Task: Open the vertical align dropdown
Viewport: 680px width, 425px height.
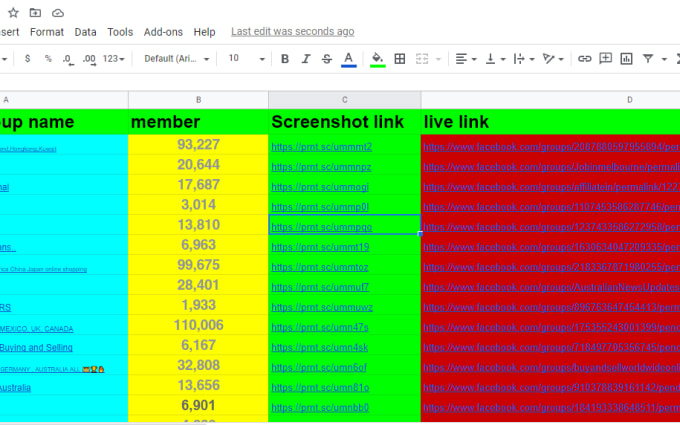Action: [x=495, y=59]
